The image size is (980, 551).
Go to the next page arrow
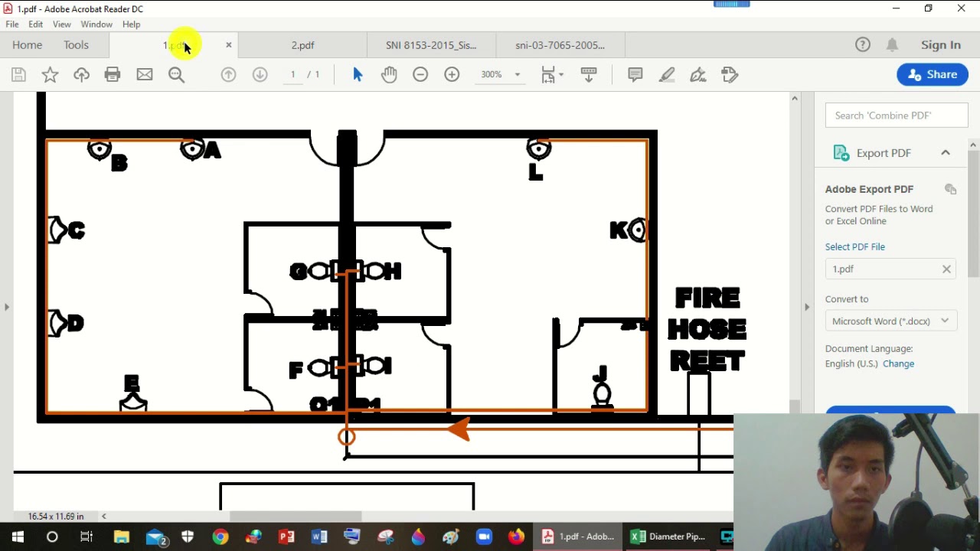point(260,74)
